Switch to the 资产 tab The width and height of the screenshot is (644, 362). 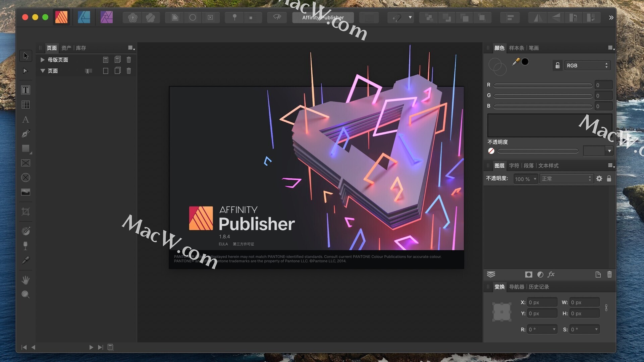[x=66, y=48]
